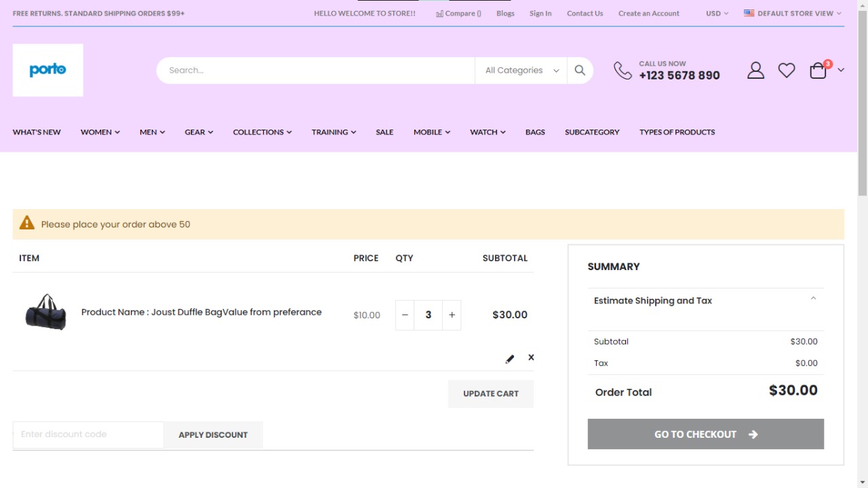Image resolution: width=868 pixels, height=488 pixels.
Task: Click the Porto store logo
Action: coord(47,70)
